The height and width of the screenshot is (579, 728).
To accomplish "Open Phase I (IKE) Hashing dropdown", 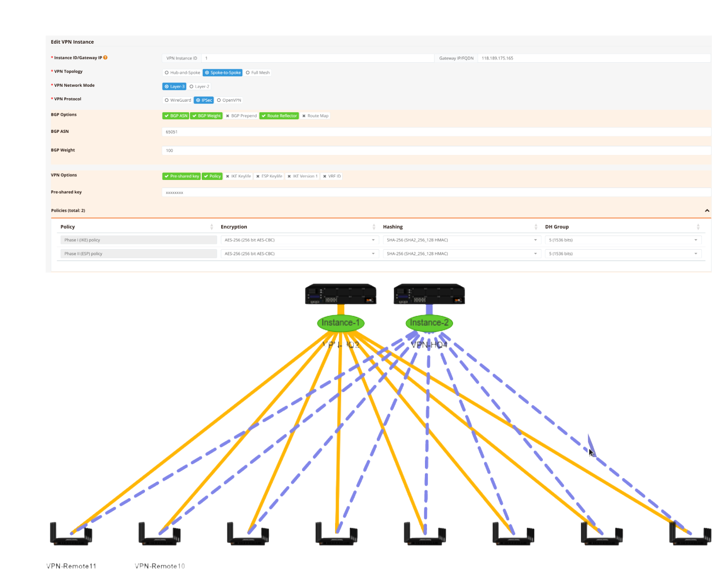I will click(x=462, y=240).
